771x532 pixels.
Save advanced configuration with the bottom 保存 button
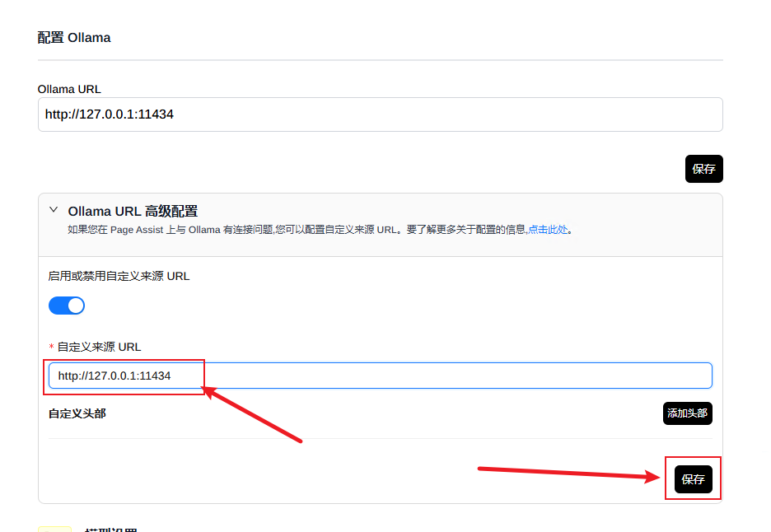693,479
